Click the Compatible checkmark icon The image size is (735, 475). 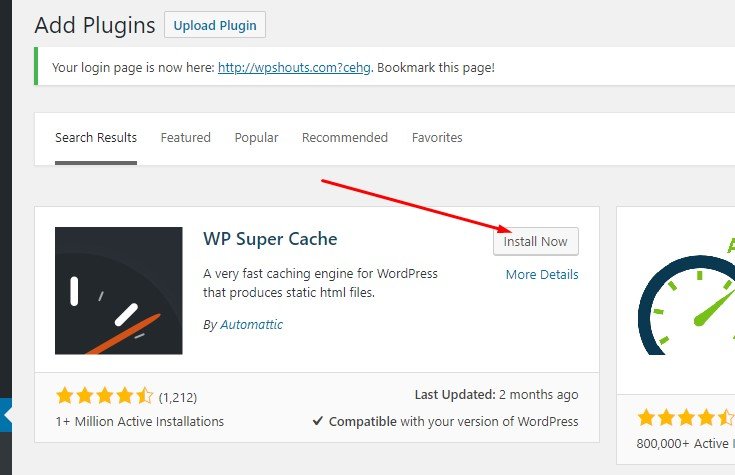click(x=318, y=422)
